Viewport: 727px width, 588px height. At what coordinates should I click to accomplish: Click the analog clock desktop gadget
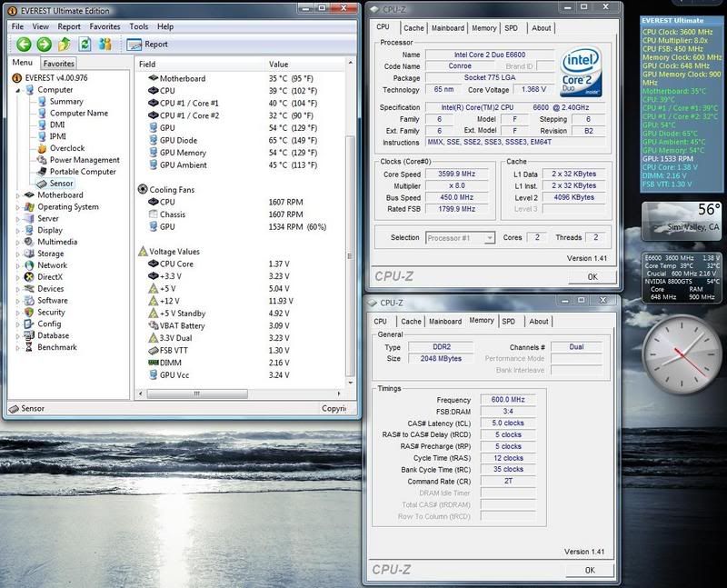[x=681, y=354]
